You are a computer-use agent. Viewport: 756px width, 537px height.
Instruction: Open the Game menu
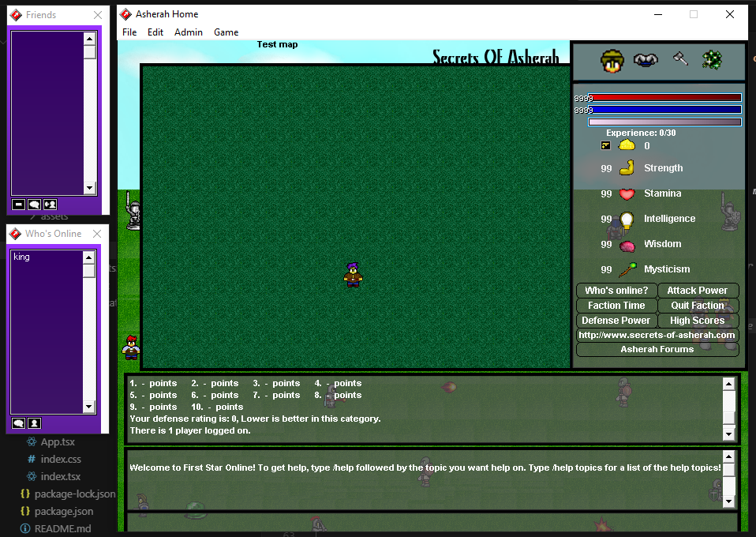click(x=226, y=32)
